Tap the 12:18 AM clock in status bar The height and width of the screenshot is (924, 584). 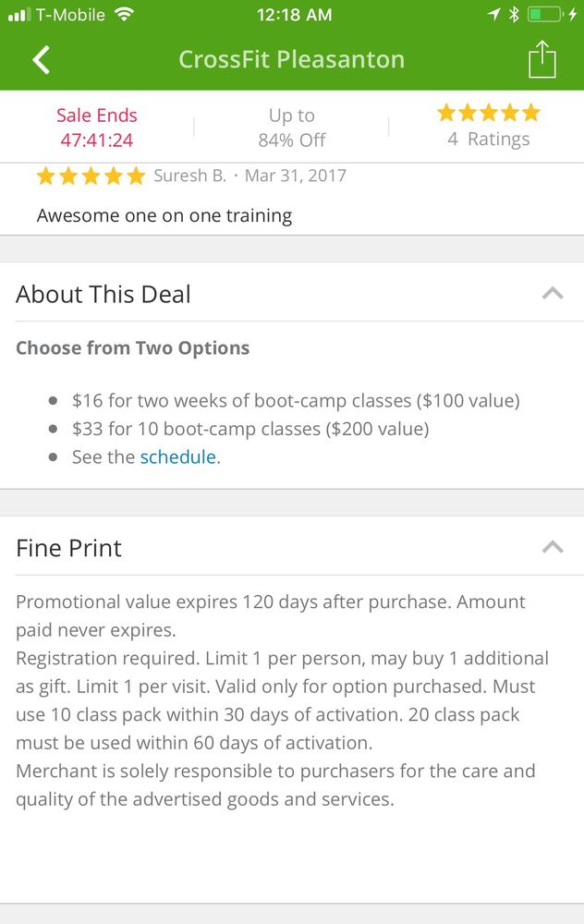click(x=292, y=15)
